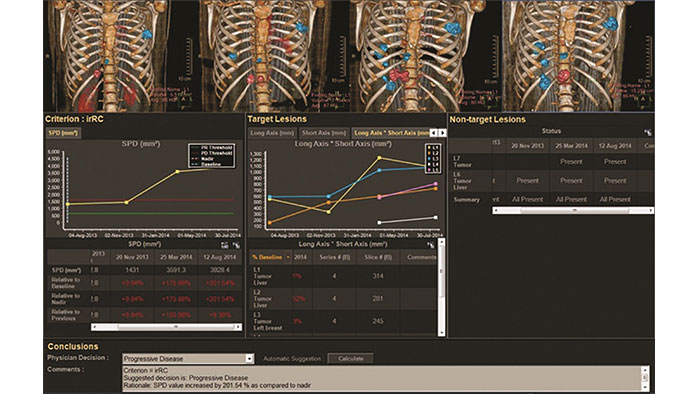Image resolution: width=700 pixels, height=394 pixels.
Task: Click All Present under 25 Mar 2014
Action: [x=571, y=199]
